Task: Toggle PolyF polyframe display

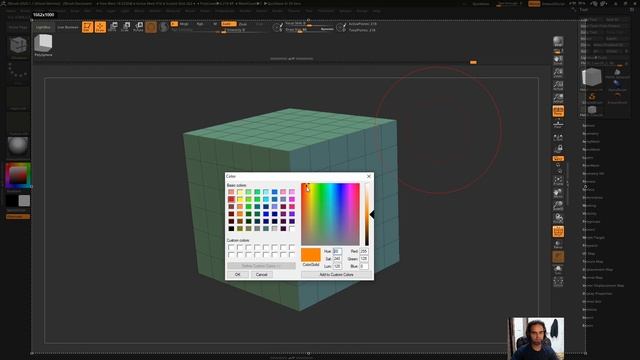Action: pos(558,231)
